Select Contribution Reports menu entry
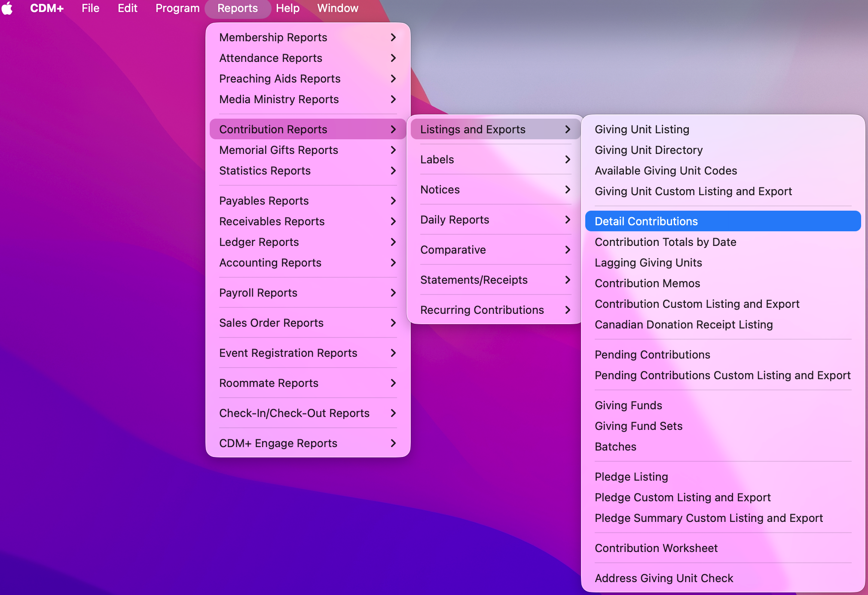 click(308, 129)
